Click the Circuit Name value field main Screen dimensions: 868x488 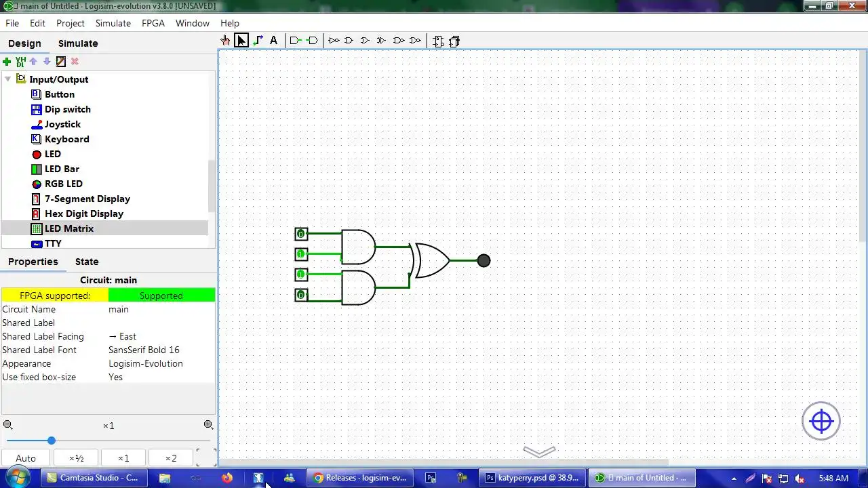click(x=161, y=309)
